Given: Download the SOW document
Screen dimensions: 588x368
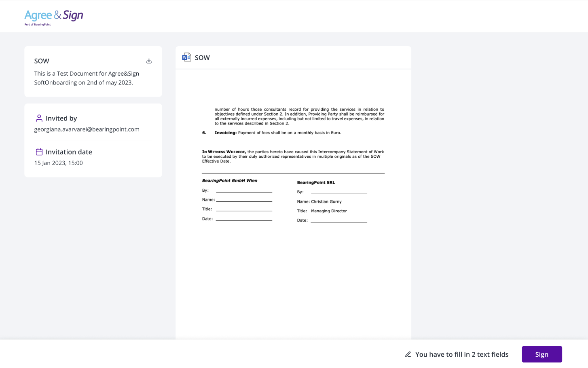Looking at the screenshot, I should [x=149, y=61].
